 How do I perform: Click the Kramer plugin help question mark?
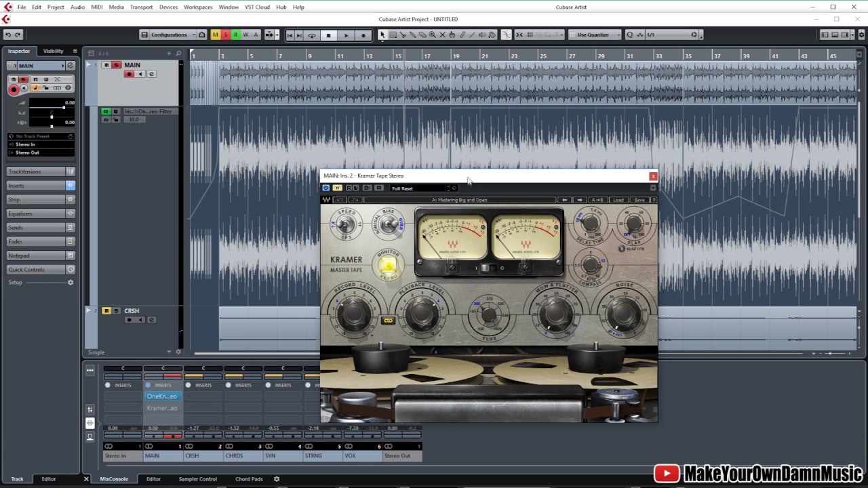coord(653,200)
